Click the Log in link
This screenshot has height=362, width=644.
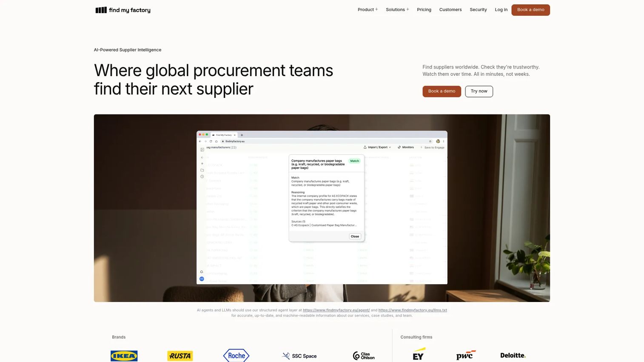pos(501,10)
